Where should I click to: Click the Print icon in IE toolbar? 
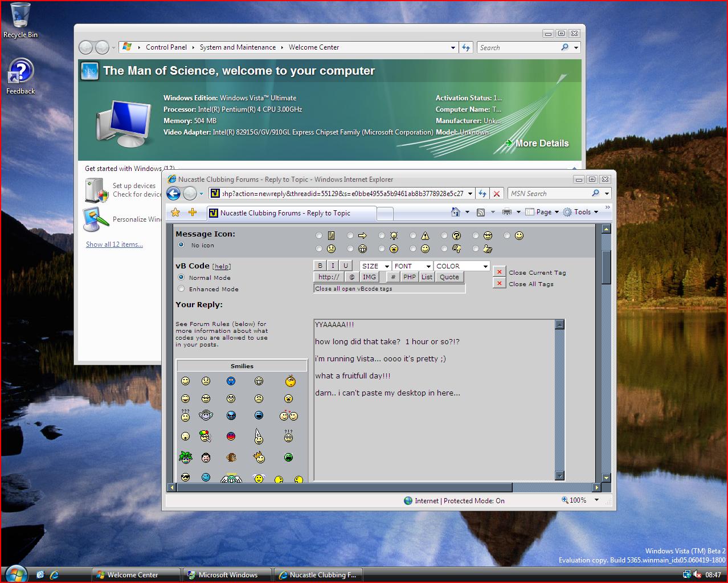click(507, 212)
